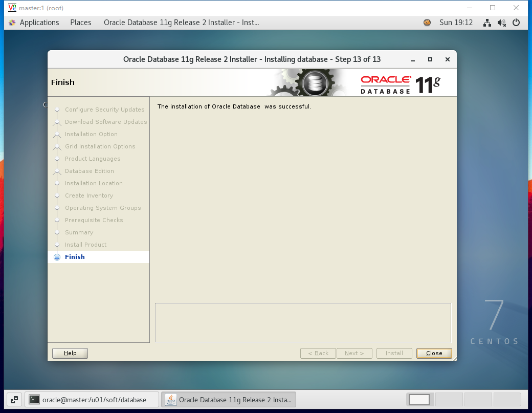532x413 pixels.
Task: Click the muted volume icon
Action: tap(501, 23)
